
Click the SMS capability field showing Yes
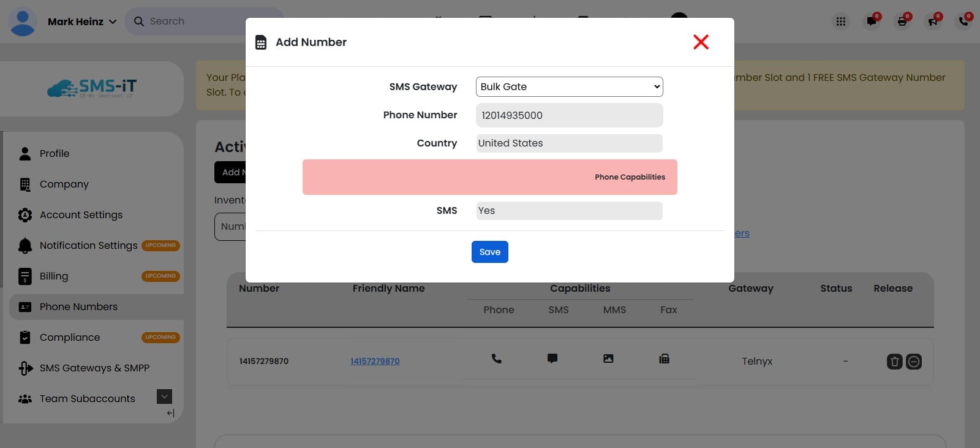click(569, 211)
